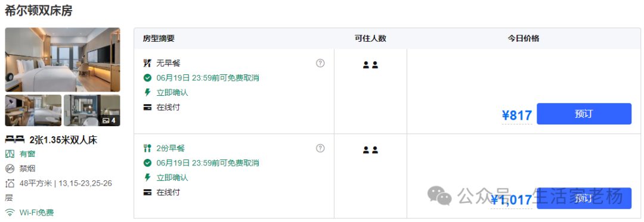The image size is (644, 222).
Task: Click the Wi-Fi免费 signal icon
Action: point(10,212)
